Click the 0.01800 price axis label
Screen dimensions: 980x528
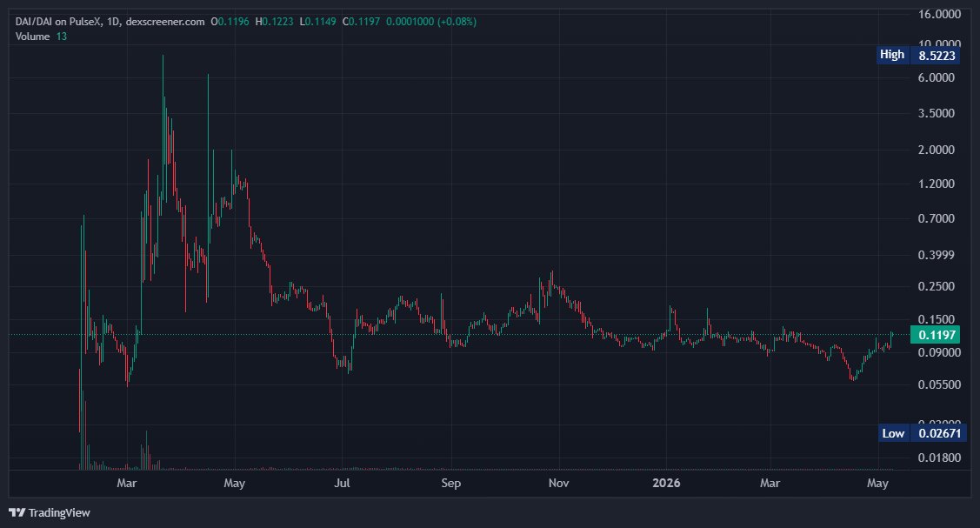click(x=939, y=458)
